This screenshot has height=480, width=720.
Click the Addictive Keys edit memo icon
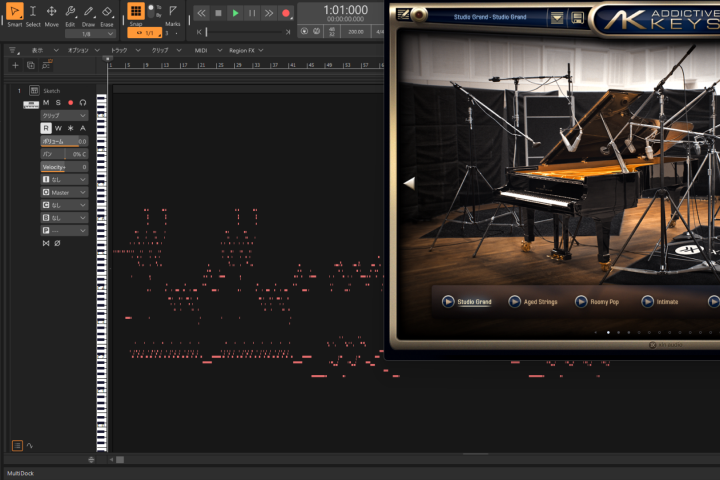(x=403, y=15)
